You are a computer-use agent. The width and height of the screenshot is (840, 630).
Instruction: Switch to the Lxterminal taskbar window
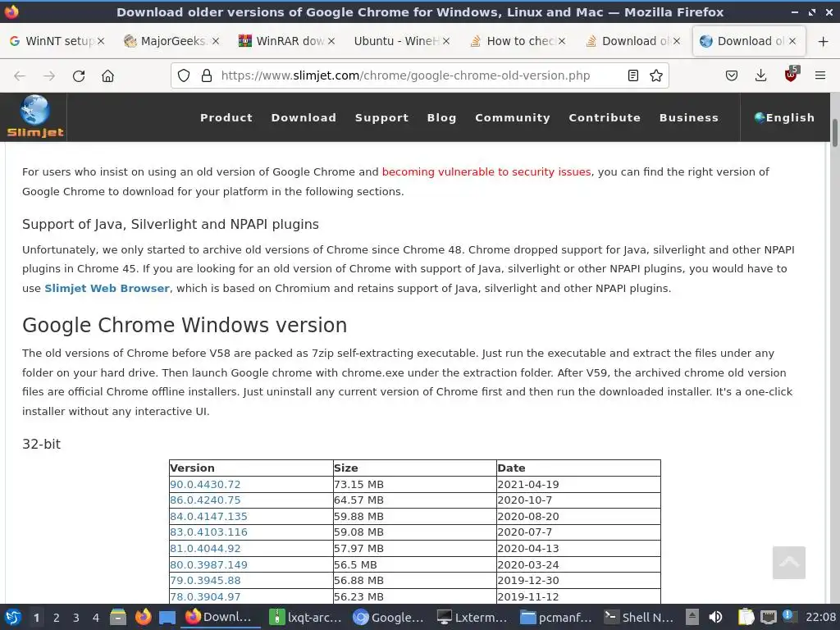click(x=472, y=617)
